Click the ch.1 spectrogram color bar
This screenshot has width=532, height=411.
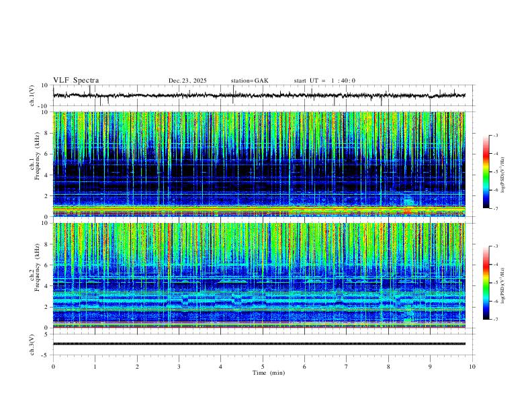486,172
